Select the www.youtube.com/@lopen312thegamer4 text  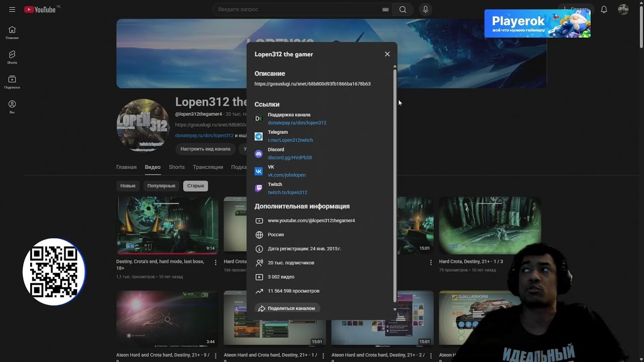coord(311,221)
